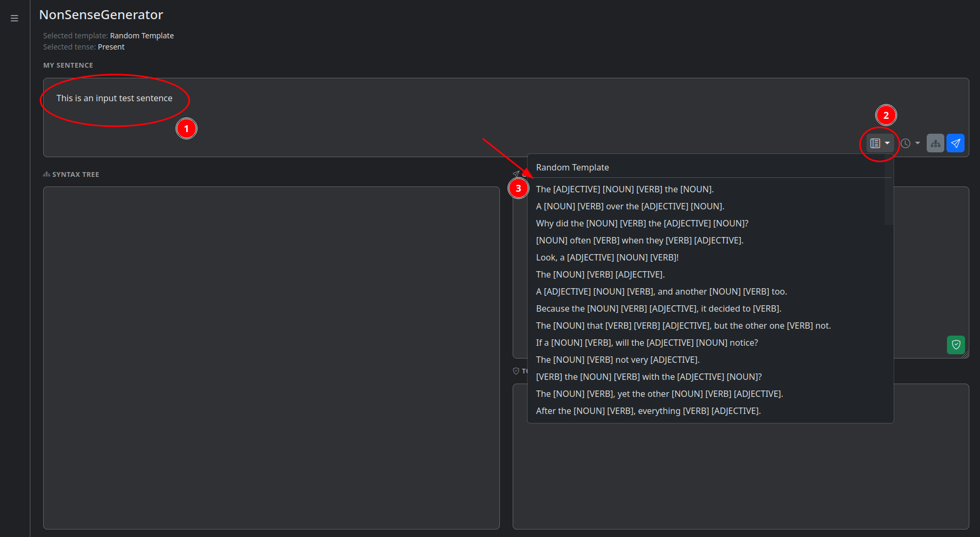Toggle the template list dropdown button
980x537 pixels.
tap(880, 143)
